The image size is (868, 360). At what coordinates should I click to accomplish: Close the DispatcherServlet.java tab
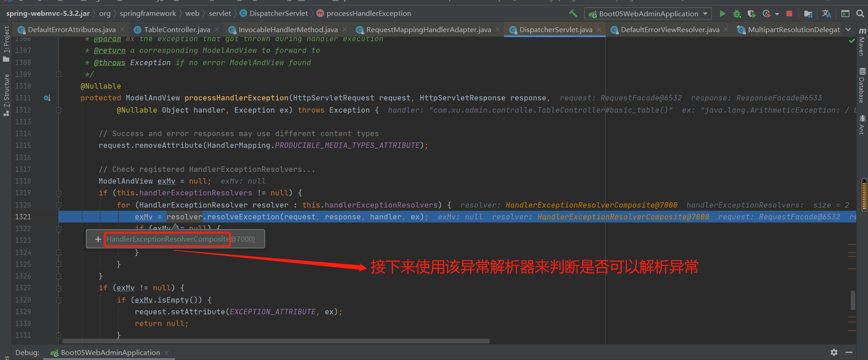599,29
